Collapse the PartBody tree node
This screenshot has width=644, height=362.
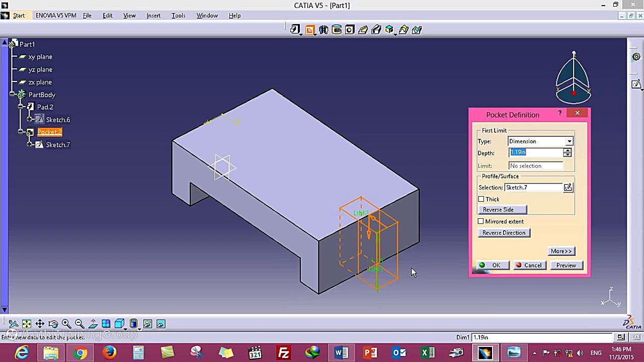[x=12, y=95]
